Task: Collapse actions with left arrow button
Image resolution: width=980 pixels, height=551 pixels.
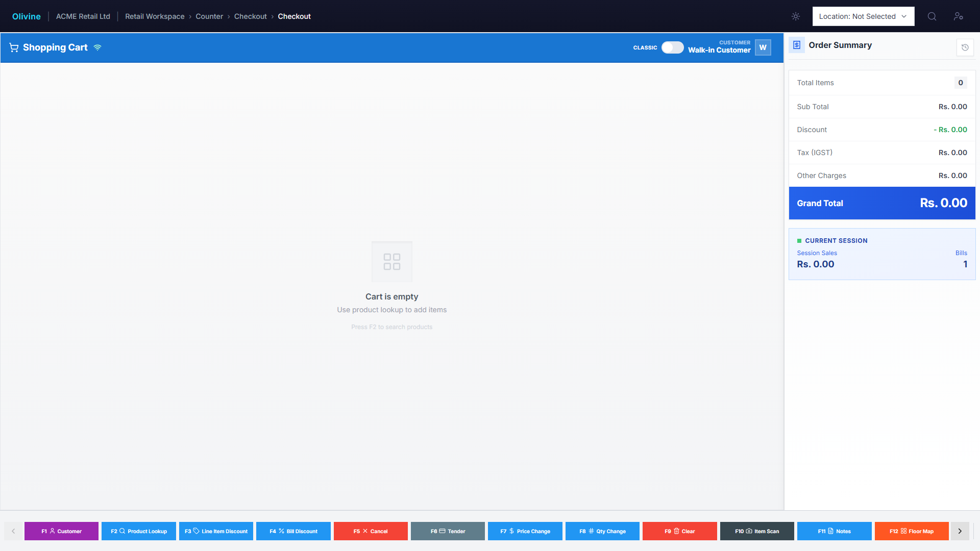Action: click(13, 531)
